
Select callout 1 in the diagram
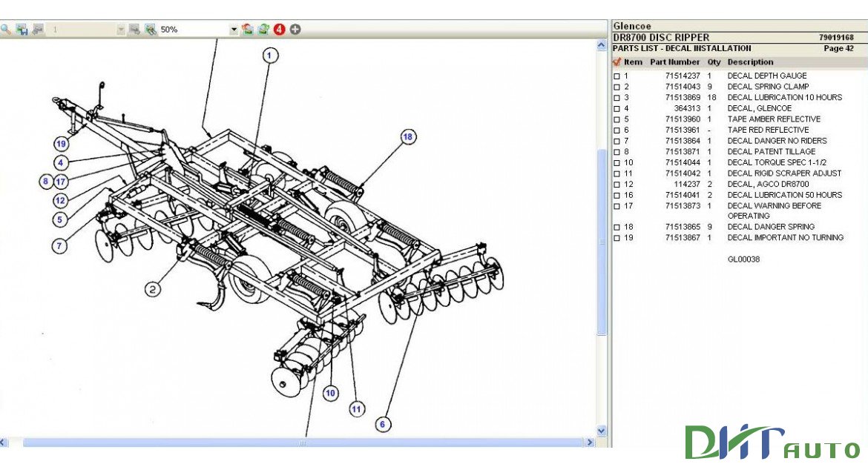point(269,56)
